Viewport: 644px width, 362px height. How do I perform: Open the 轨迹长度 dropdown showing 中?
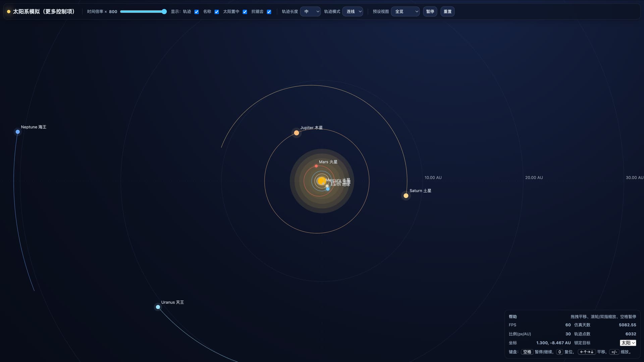point(310,11)
